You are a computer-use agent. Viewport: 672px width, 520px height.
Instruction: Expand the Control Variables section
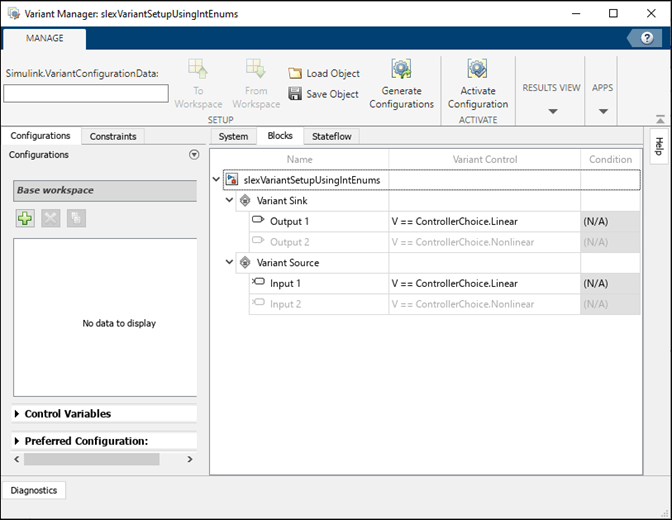[18, 414]
